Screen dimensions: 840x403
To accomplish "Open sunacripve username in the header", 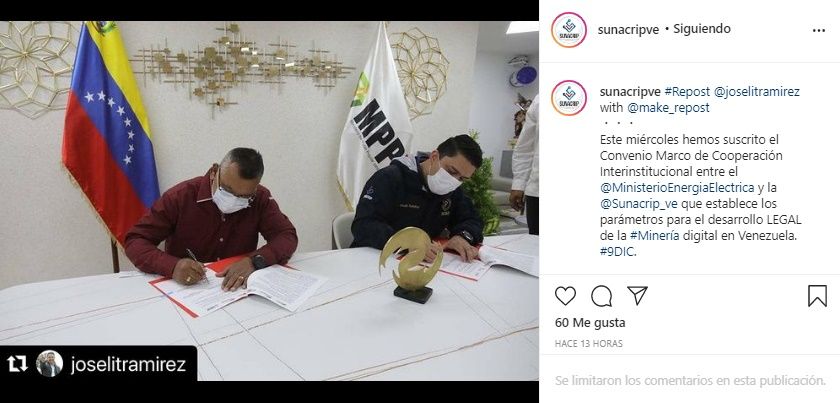I will click(x=628, y=29).
